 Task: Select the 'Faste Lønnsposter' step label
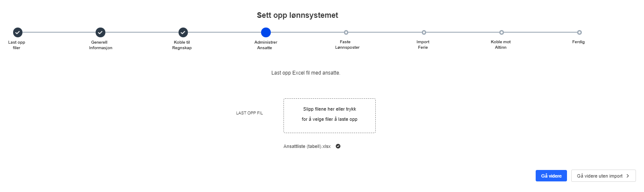345,45
